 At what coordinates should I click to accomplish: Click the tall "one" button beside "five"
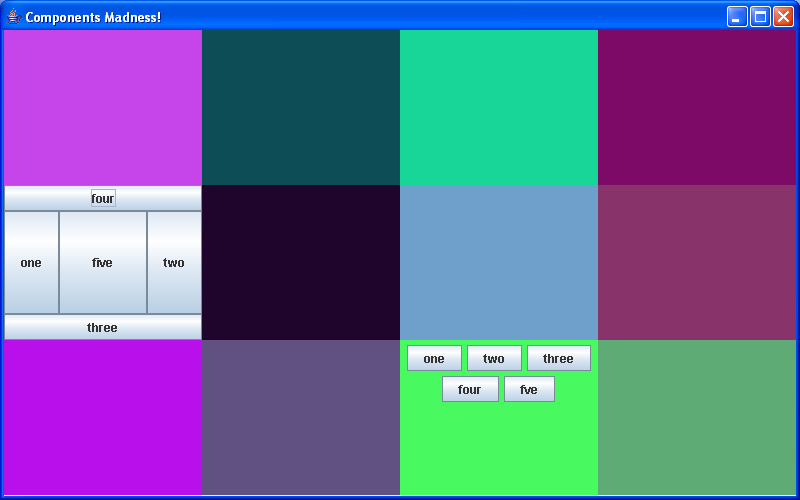pos(32,262)
